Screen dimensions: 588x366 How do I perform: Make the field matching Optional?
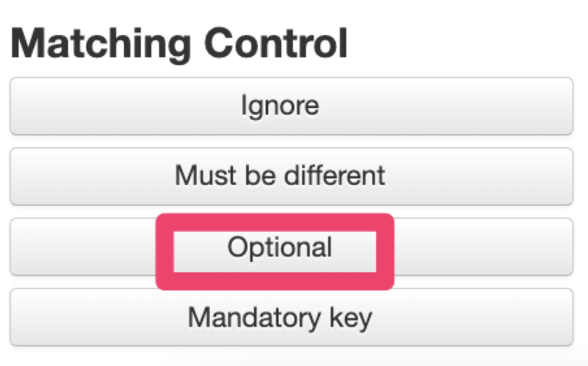pos(280,248)
